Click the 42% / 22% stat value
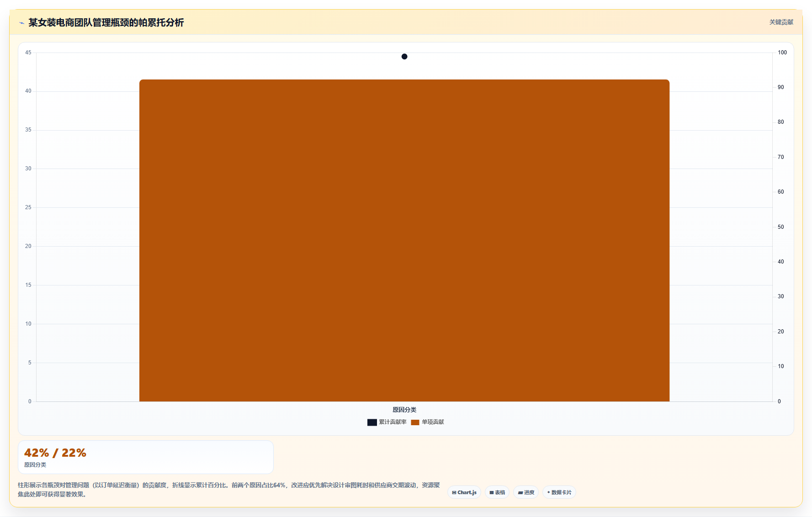Image resolution: width=812 pixels, height=517 pixels. tap(55, 453)
